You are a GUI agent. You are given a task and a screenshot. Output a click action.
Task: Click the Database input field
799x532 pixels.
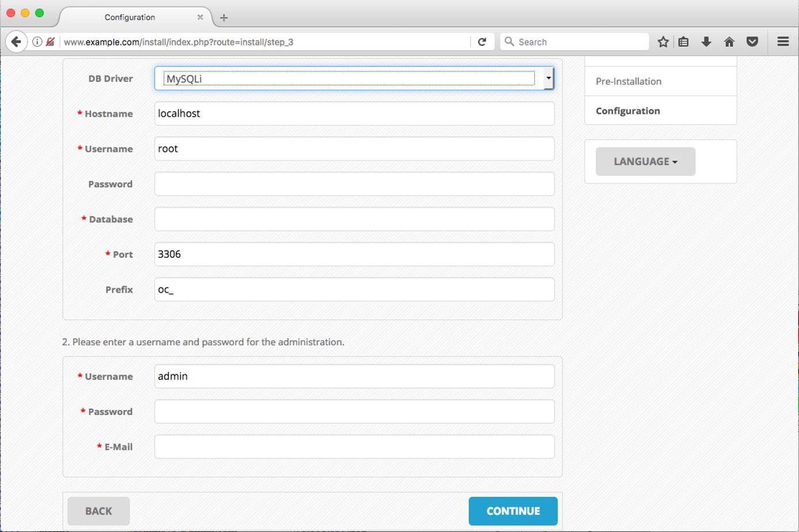(354, 219)
